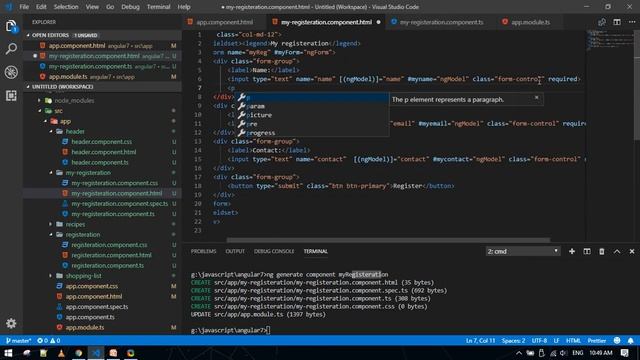Screen dimensions: 640x360
Task: Open the notifications bell in status bar
Action: (x=631, y=340)
